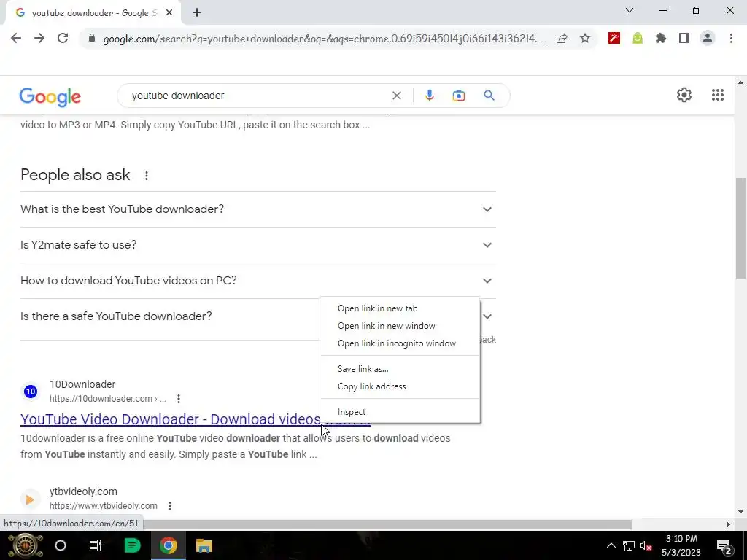Click the share page icon in address bar
747x560 pixels.
tap(562, 39)
